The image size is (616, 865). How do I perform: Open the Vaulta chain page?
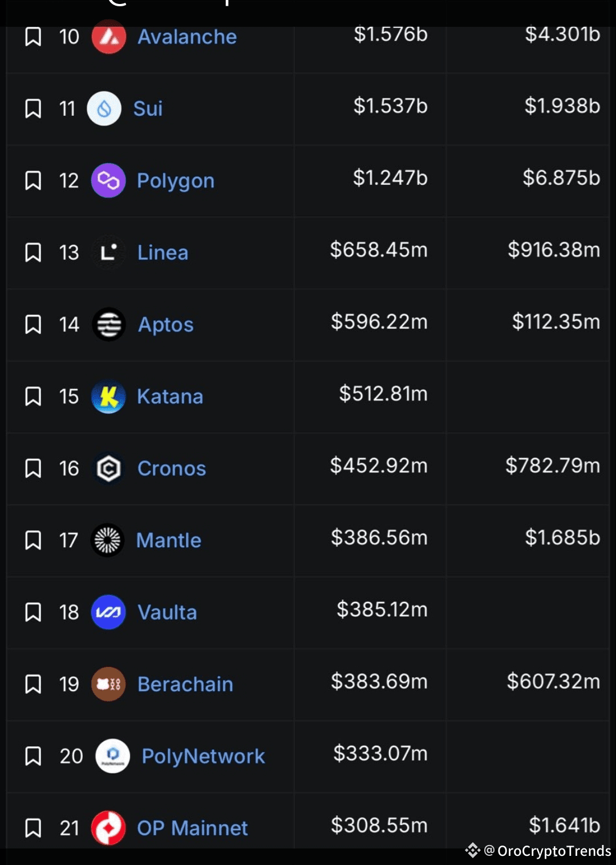pyautogui.click(x=167, y=612)
